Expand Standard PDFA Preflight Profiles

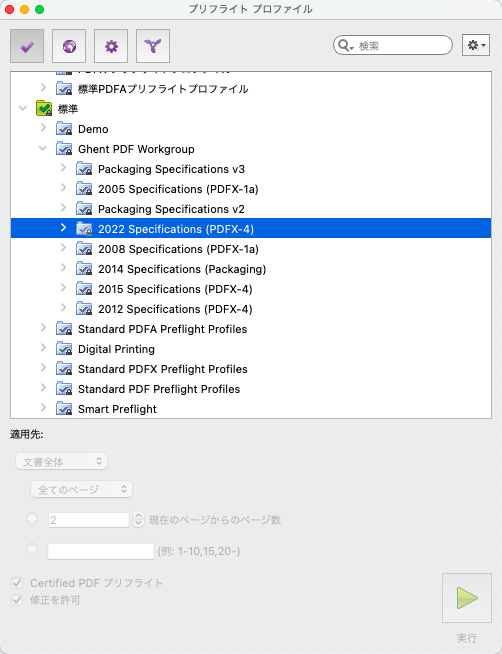click(x=43, y=328)
